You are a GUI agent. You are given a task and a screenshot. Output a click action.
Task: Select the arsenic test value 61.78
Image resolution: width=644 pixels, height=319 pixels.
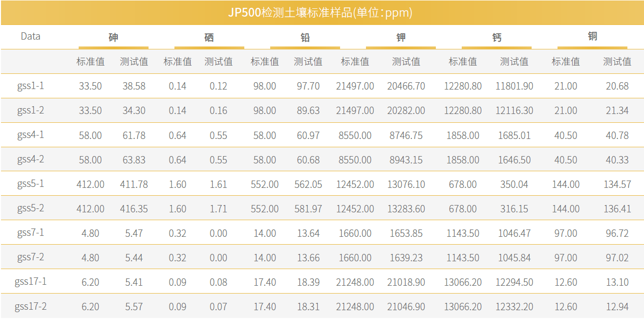[134, 136]
